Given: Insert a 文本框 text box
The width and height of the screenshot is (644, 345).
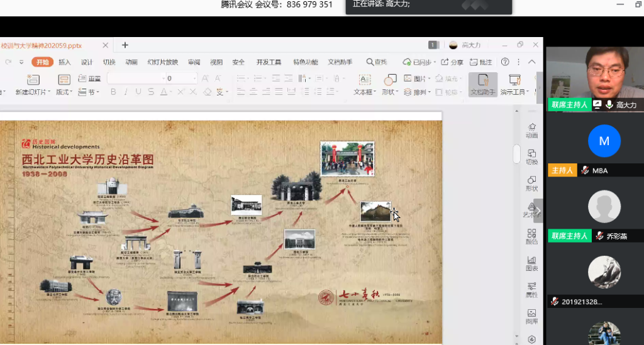Looking at the screenshot, I should (x=364, y=85).
